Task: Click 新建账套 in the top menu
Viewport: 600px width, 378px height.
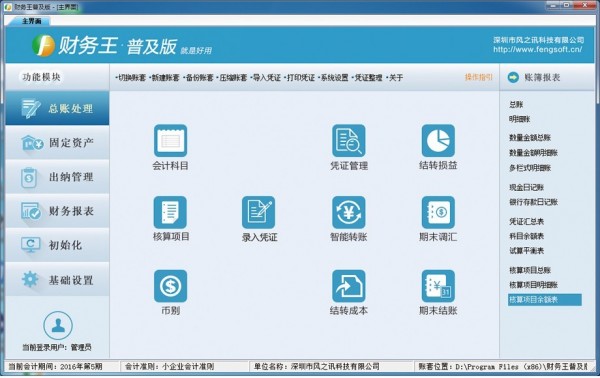Action: tap(165, 78)
